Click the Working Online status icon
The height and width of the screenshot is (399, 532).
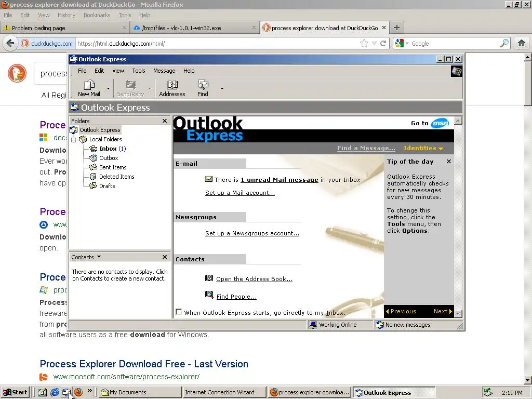[x=313, y=325]
